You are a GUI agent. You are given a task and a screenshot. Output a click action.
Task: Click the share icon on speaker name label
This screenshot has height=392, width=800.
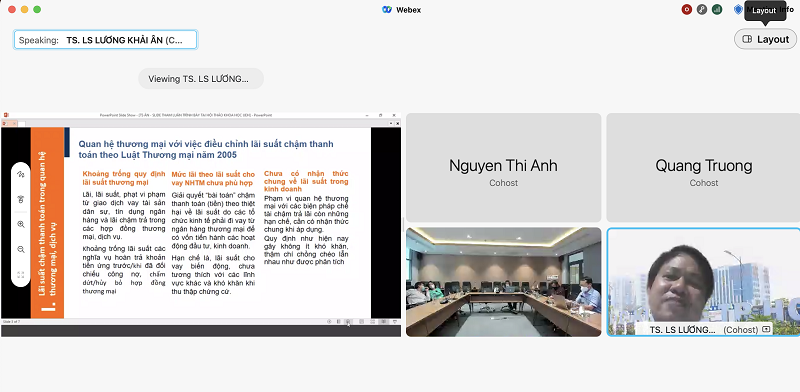coord(766,330)
